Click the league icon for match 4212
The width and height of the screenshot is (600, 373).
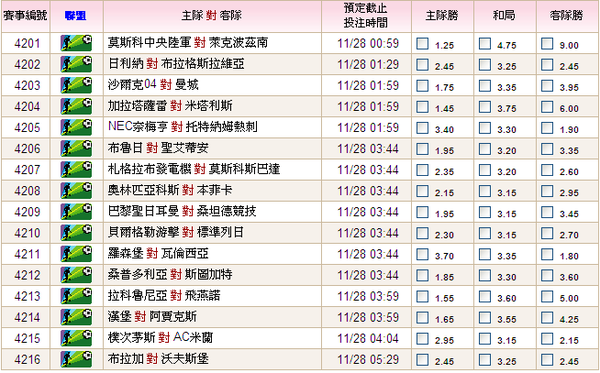coord(76,275)
